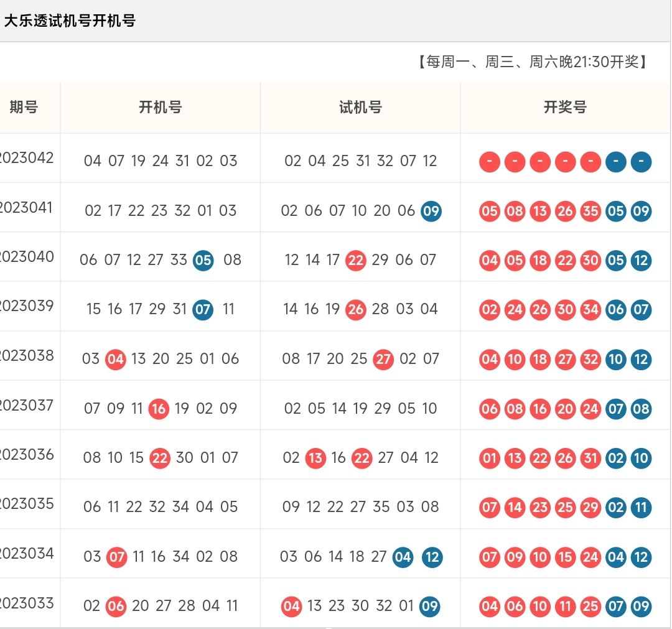Click blue ball 08 in 开奖号 of row 2023037
This screenshot has height=629, width=672.
tap(641, 409)
